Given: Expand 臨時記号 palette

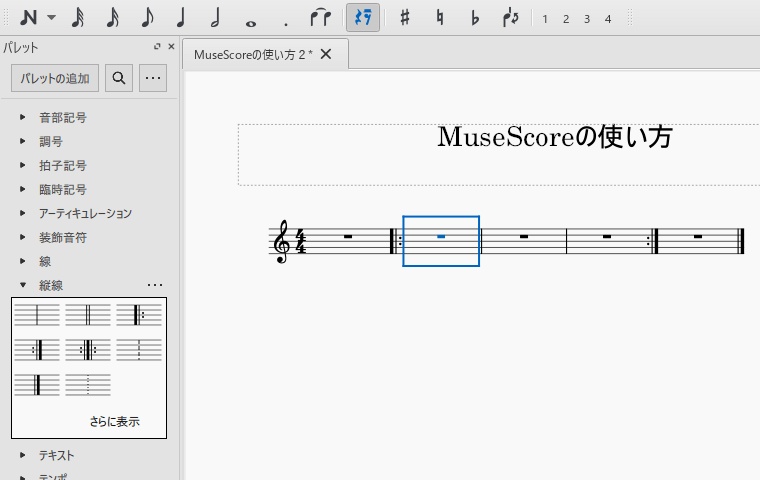Looking at the screenshot, I should tap(22, 189).
